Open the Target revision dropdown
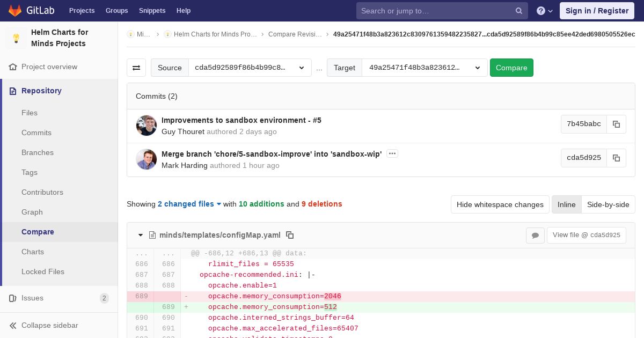Viewport: 644px width, 338px height. (x=425, y=68)
